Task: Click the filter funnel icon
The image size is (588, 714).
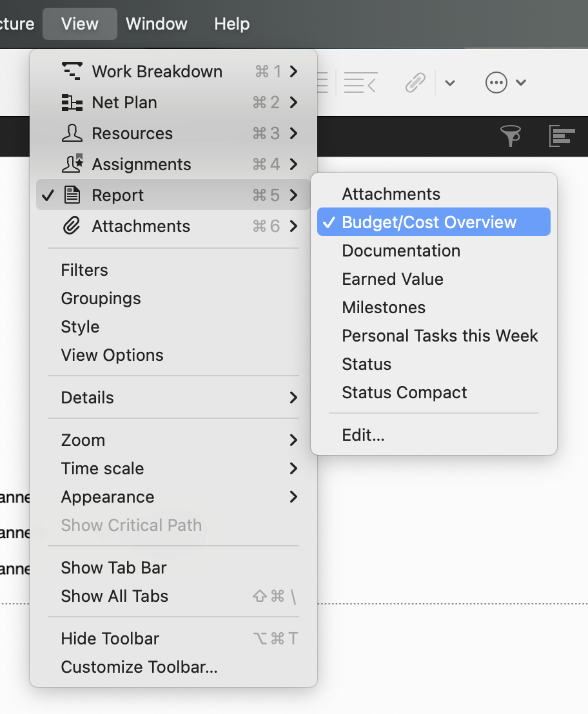Action: (x=511, y=136)
